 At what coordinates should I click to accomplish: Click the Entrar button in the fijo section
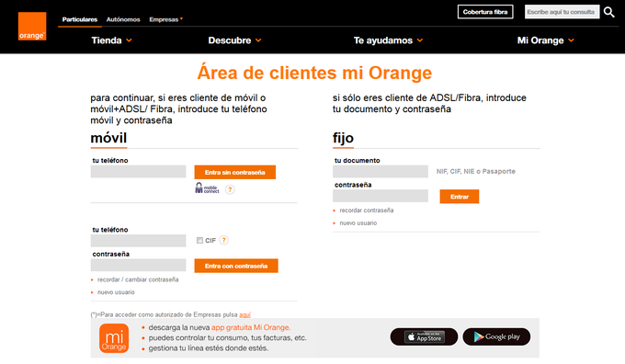click(460, 197)
